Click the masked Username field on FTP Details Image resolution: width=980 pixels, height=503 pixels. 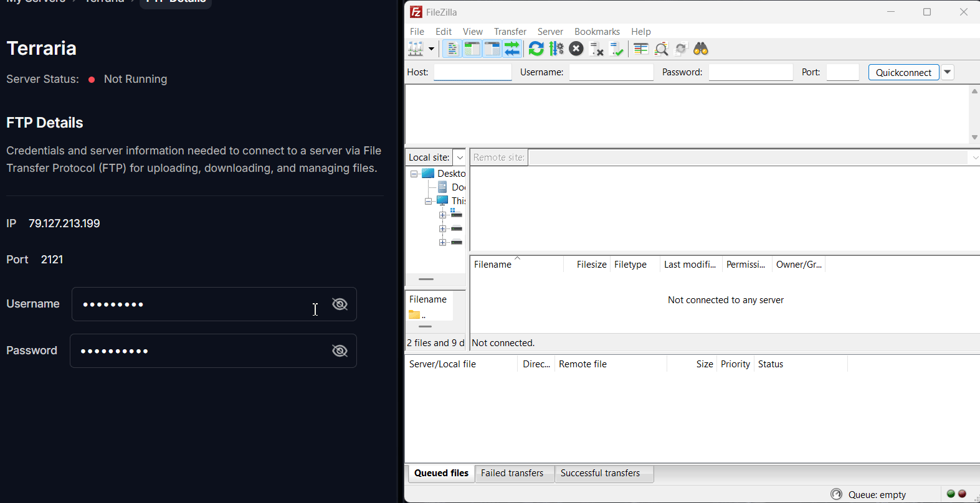pyautogui.click(x=214, y=304)
